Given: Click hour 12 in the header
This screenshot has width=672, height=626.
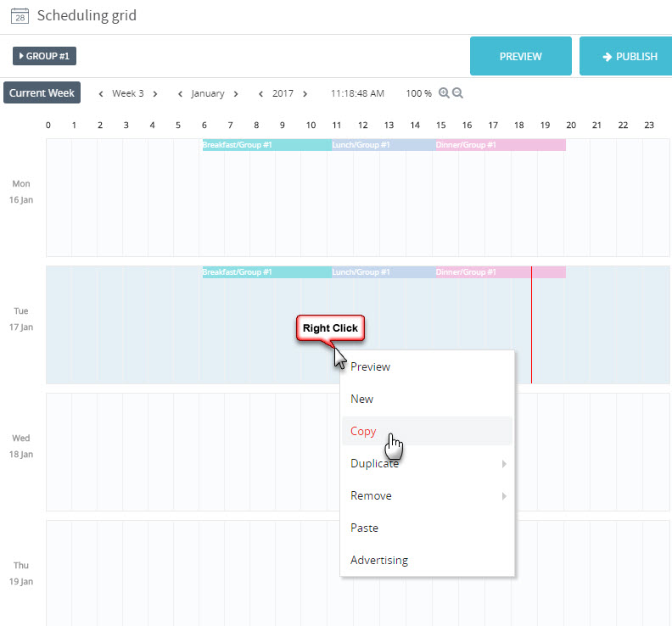Looking at the screenshot, I should tap(363, 125).
